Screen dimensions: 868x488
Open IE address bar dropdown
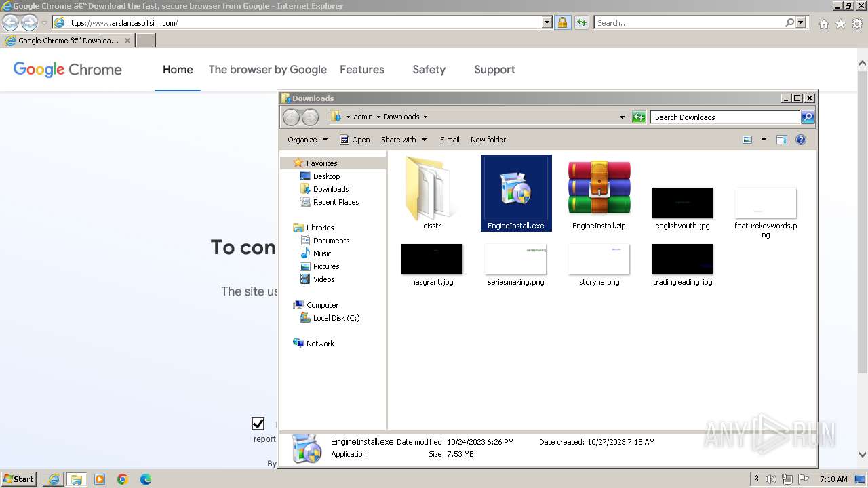pyautogui.click(x=547, y=22)
